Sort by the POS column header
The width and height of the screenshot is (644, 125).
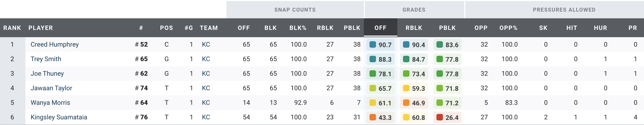coord(166,28)
